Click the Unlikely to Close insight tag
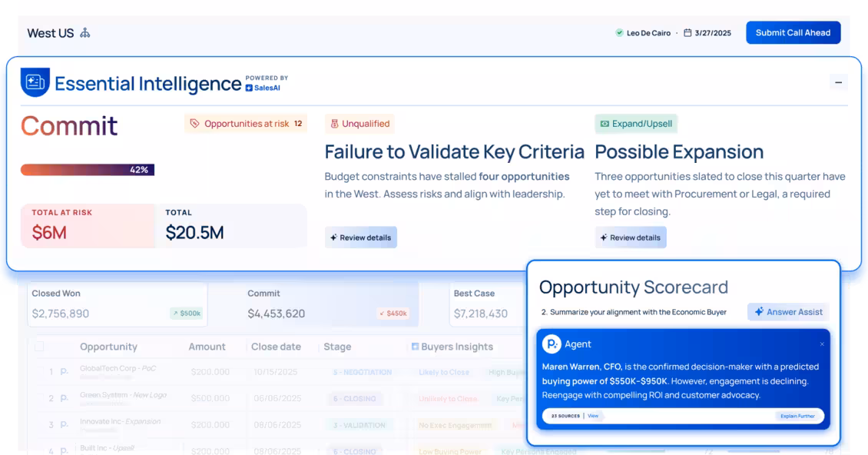 click(448, 398)
